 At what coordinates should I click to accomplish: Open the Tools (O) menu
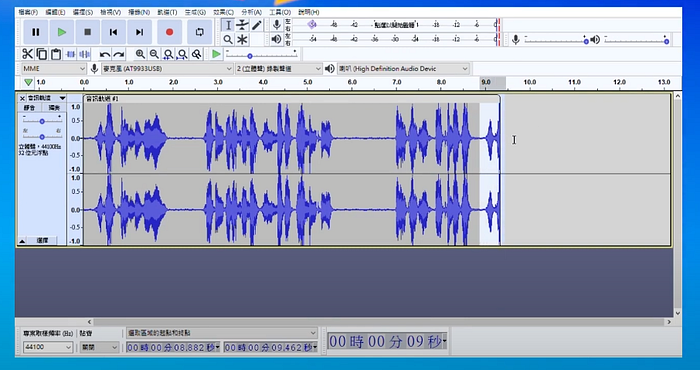click(x=280, y=12)
